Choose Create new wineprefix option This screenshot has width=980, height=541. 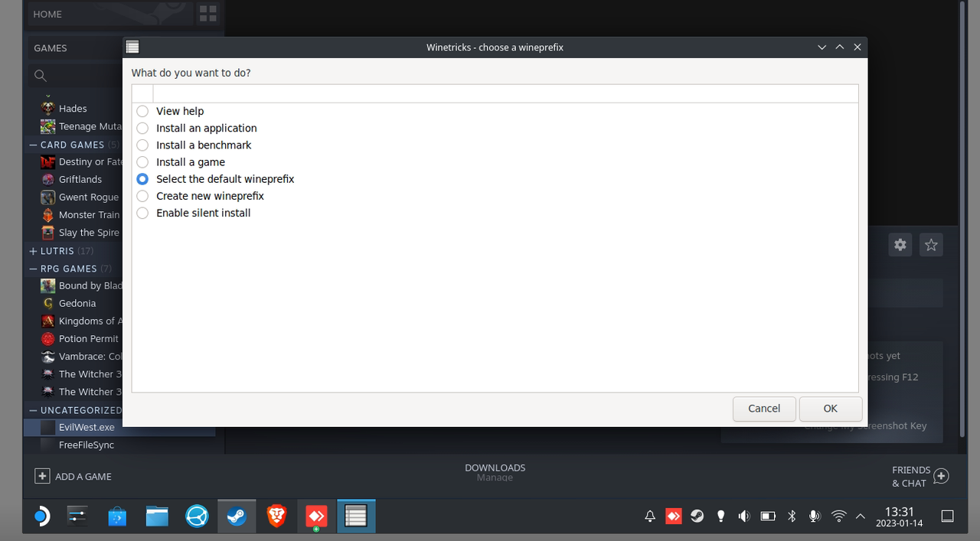point(142,196)
